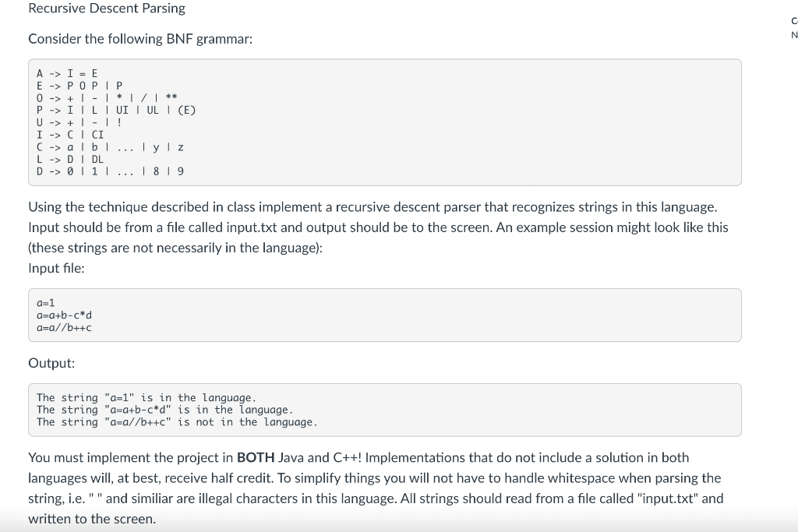Viewport: 798px width, 532px height.
Task: Click output line saying 'is not in the language'
Action: click(x=177, y=422)
